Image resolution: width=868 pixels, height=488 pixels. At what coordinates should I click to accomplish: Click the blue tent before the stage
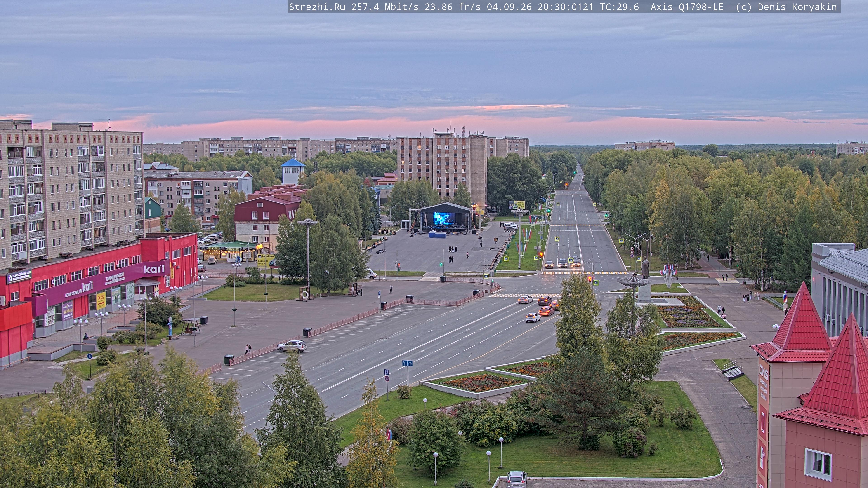[437, 234]
